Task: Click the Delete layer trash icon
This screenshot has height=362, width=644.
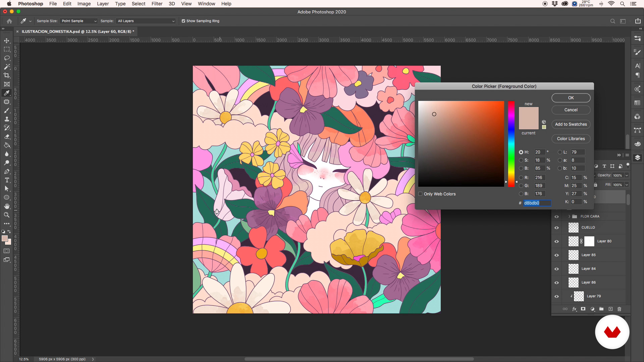Action: [x=619, y=309]
